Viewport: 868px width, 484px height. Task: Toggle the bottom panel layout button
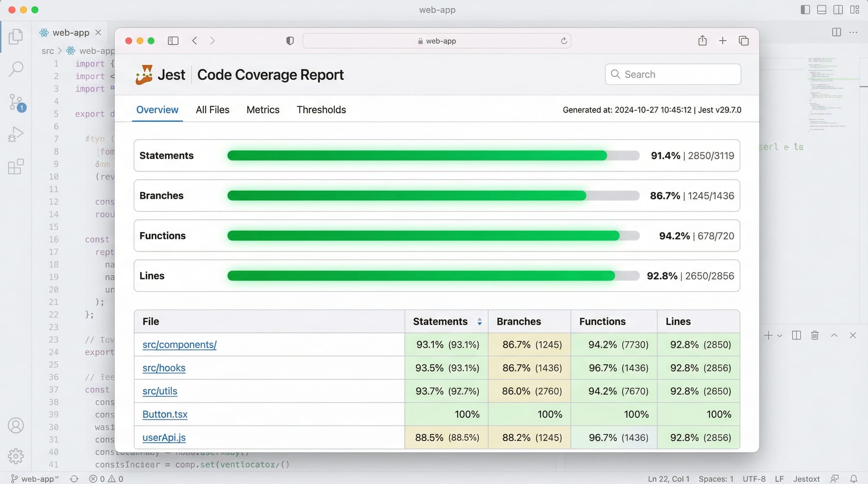click(822, 10)
